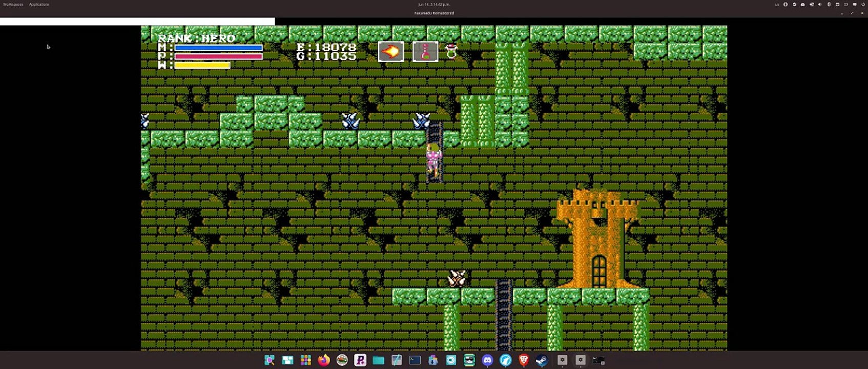Click the red power bar in HUD
The width and height of the screenshot is (868, 369).
(x=218, y=56)
